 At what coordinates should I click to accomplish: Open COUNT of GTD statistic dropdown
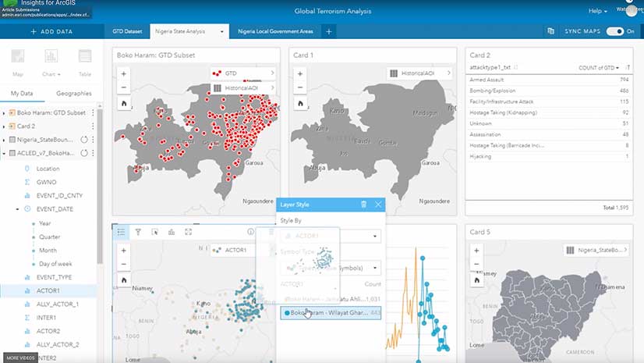tap(599, 67)
